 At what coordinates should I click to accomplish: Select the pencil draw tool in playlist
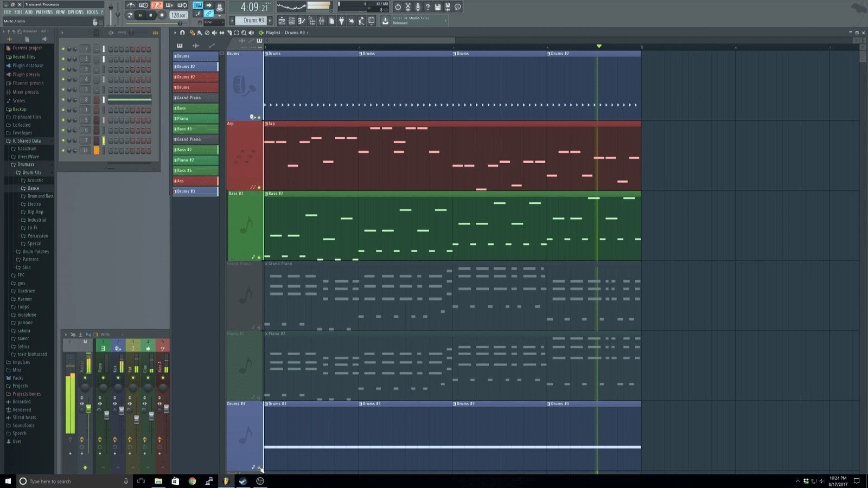point(192,33)
